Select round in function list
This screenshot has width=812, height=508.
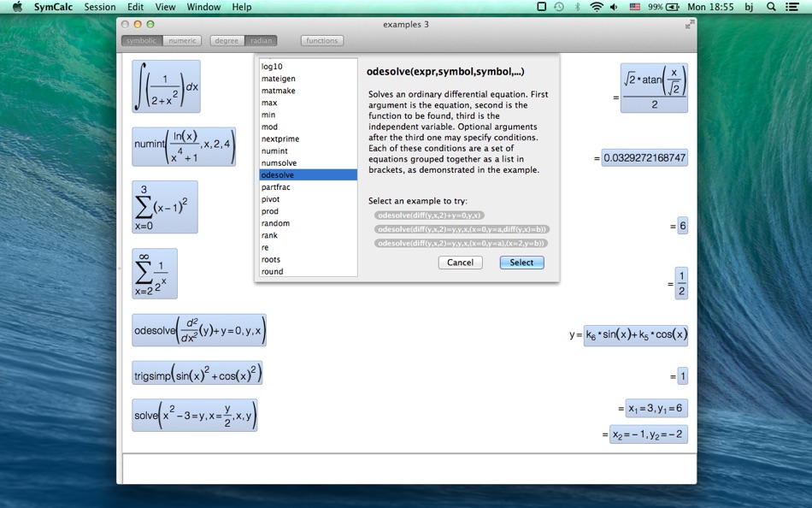(x=308, y=271)
